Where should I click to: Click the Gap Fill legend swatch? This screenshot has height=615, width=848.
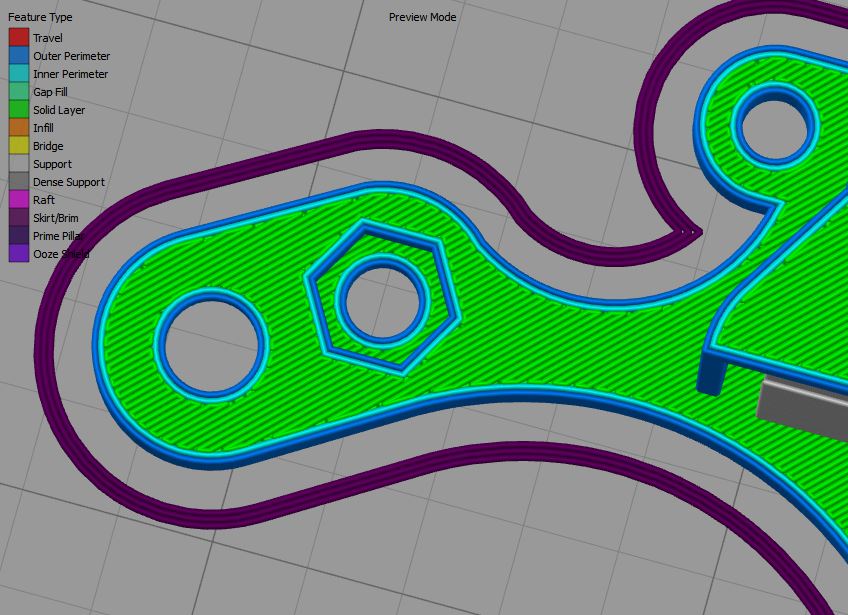point(19,92)
